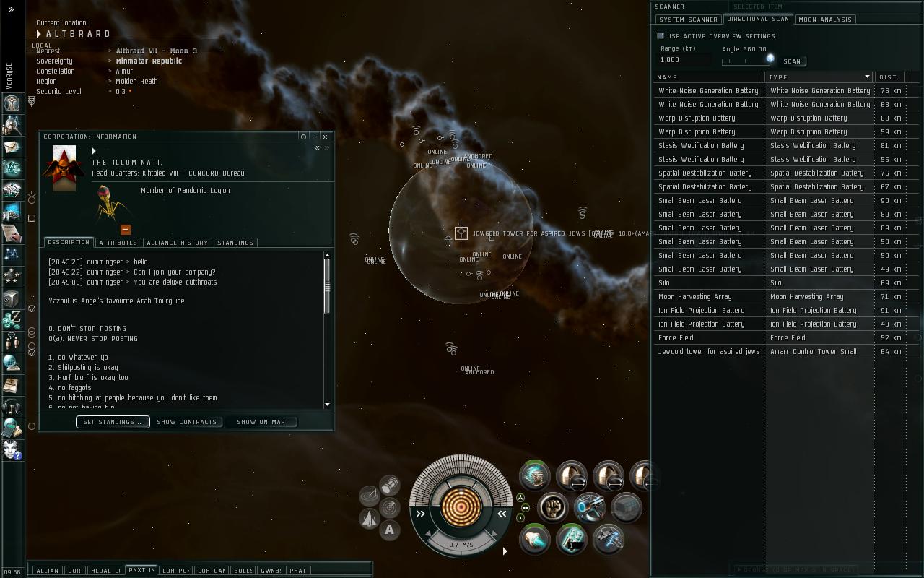The height and width of the screenshot is (578, 924).
Task: Open the in-game browser globe icon
Action: pyautogui.click(x=12, y=362)
